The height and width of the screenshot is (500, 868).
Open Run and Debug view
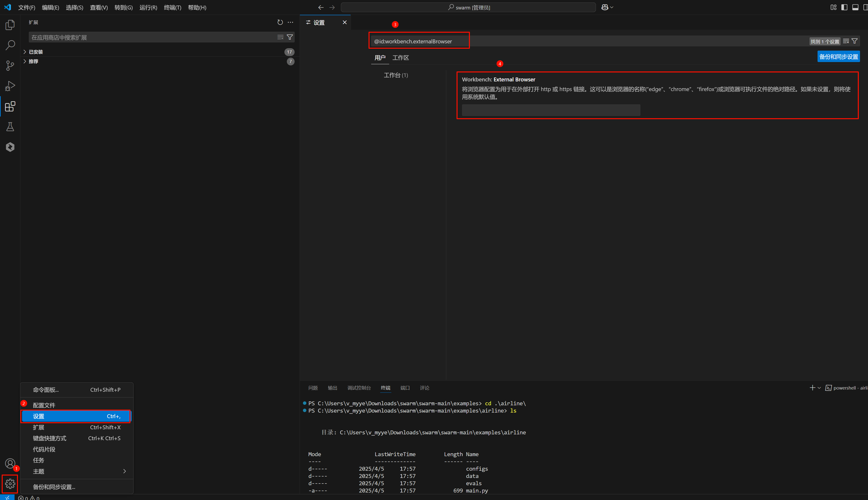pyautogui.click(x=10, y=86)
